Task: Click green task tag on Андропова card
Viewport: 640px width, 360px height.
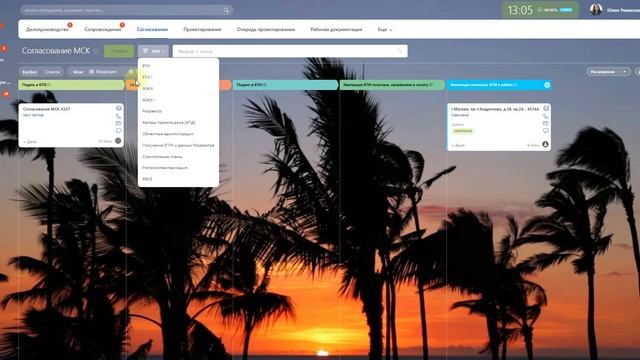Action: click(463, 131)
